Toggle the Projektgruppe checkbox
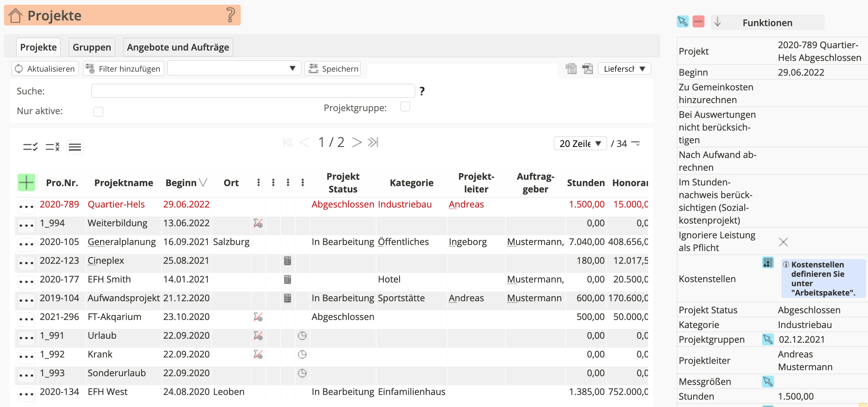This screenshot has width=868, height=407. (405, 107)
